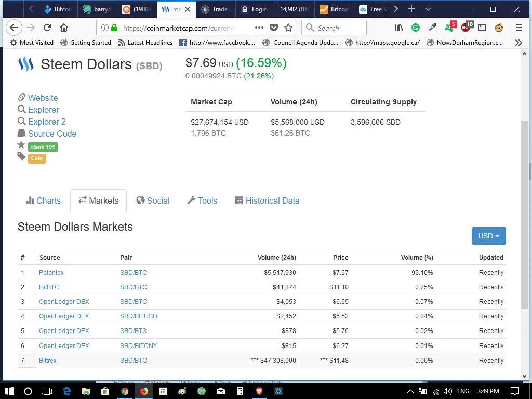
Task: Open the Facebook bookmark
Action: point(217,43)
